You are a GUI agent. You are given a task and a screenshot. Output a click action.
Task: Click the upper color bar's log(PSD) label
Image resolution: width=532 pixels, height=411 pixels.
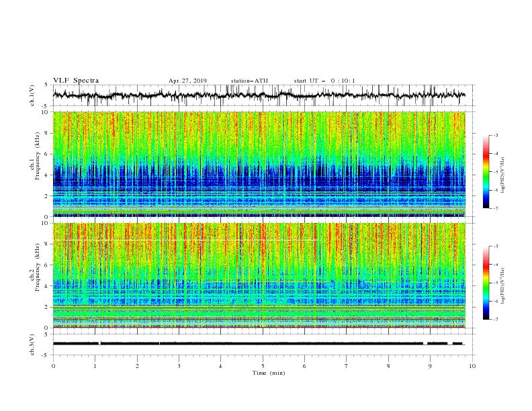point(503,175)
